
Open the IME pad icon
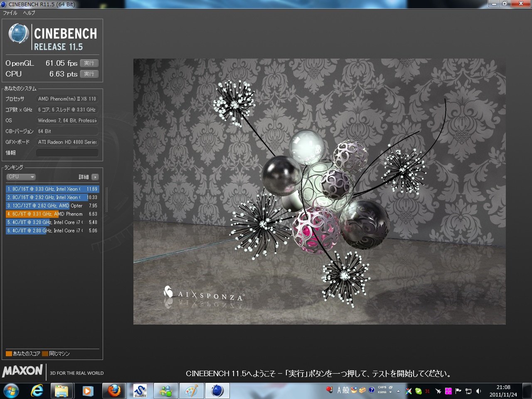354,390
